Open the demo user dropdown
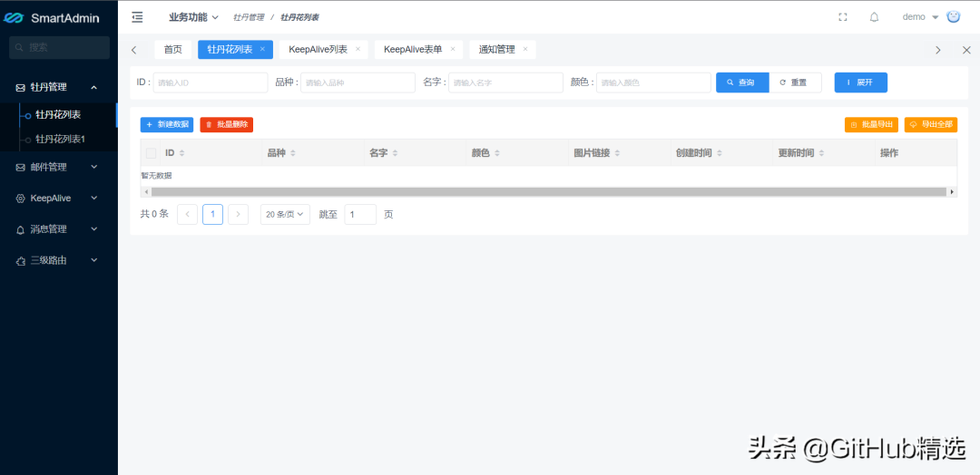 point(921,17)
